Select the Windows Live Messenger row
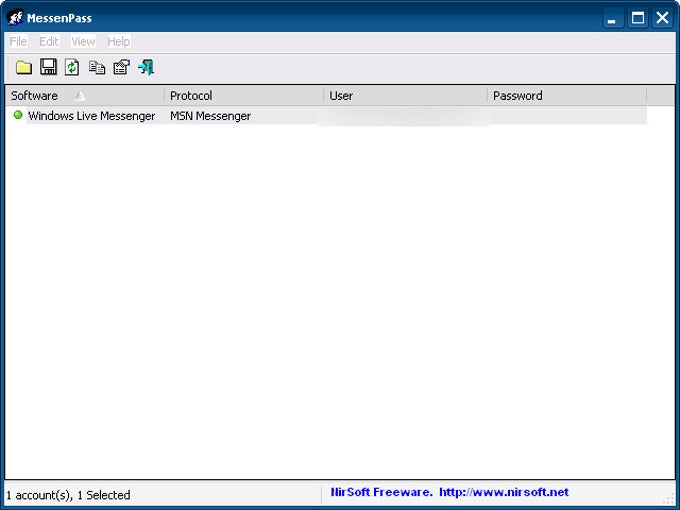This screenshot has width=680, height=510. (x=326, y=116)
